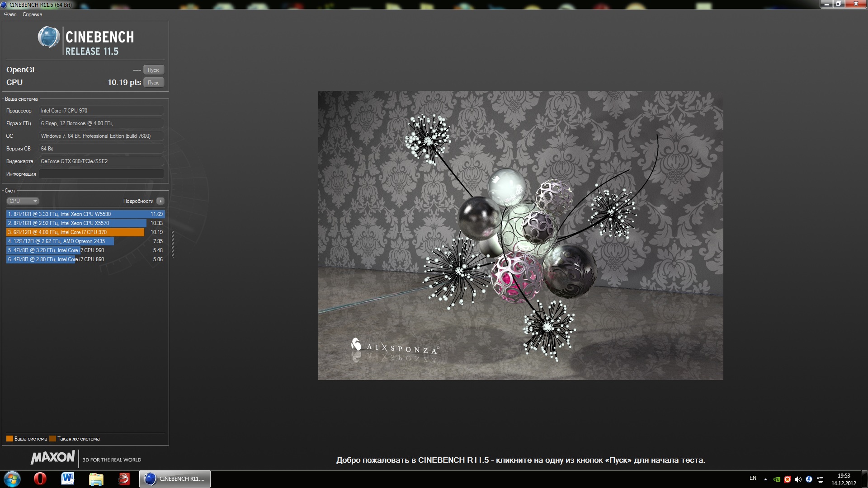Image resolution: width=868 pixels, height=488 pixels.
Task: Click the Информация input field
Action: pos(101,174)
